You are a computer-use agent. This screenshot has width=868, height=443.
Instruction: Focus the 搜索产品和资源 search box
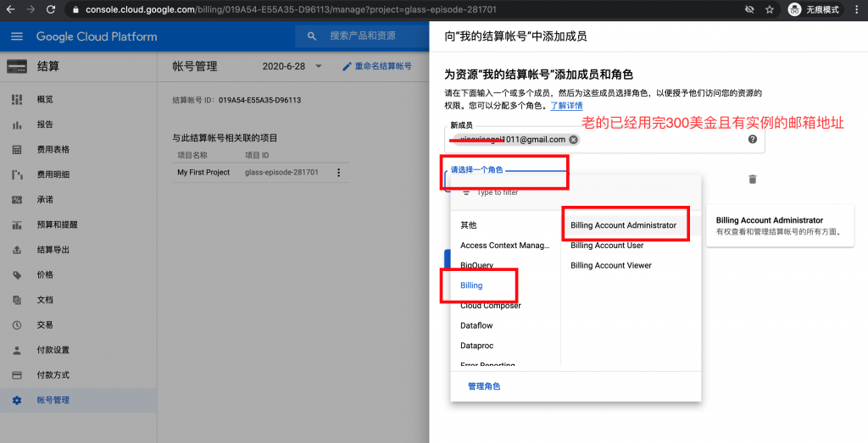click(x=363, y=36)
